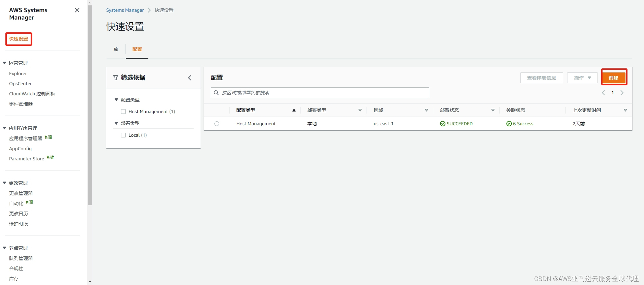Check the Host Management filter checkbox
644x285 pixels.
click(123, 112)
